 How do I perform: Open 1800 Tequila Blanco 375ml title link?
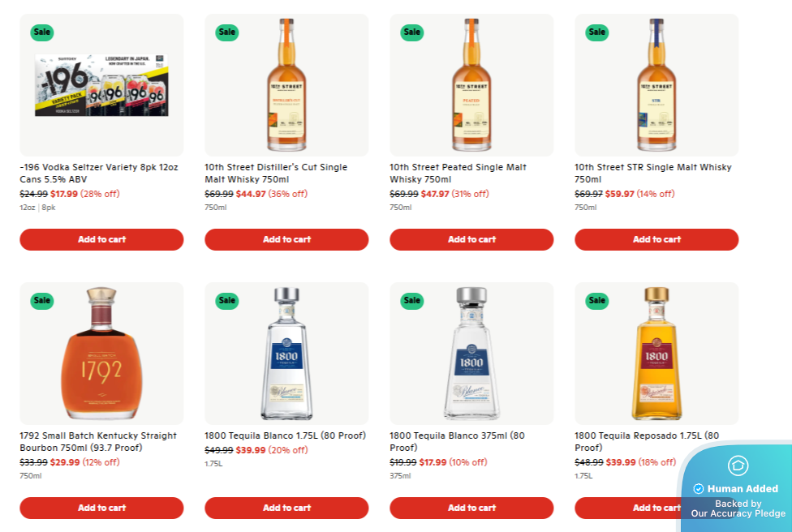click(x=458, y=441)
